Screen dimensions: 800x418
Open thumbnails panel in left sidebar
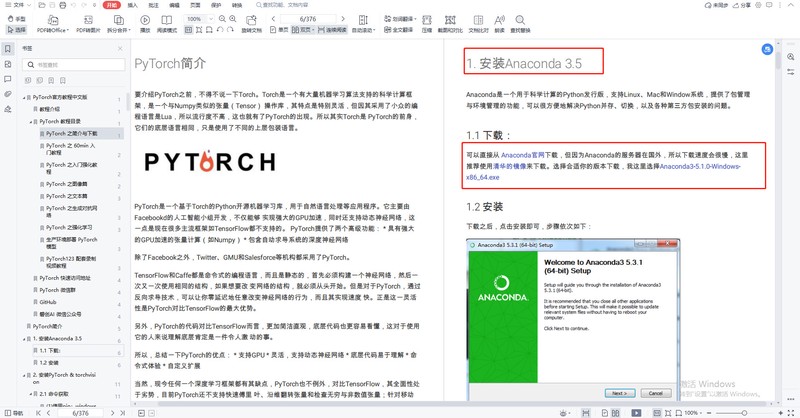pyautogui.click(x=8, y=64)
